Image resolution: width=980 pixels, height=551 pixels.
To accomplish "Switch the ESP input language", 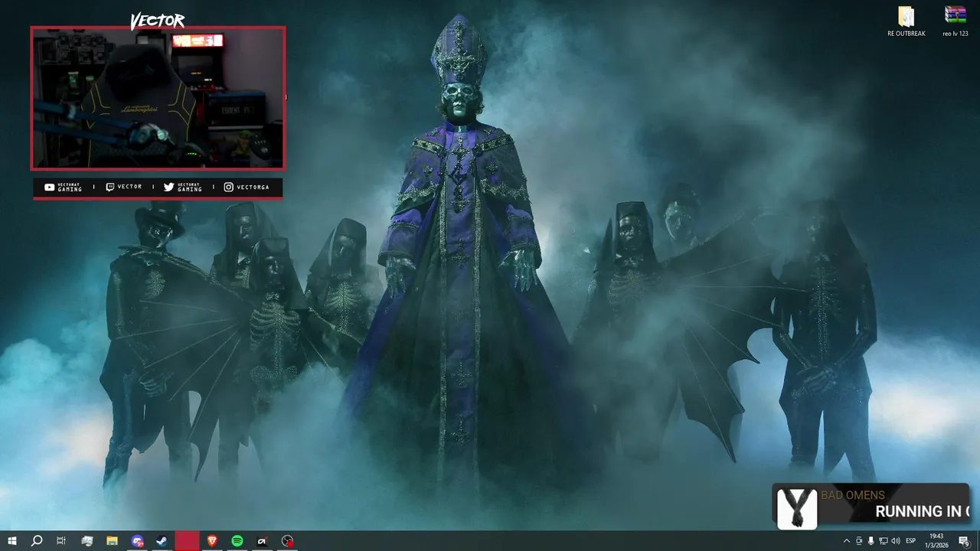I will coord(911,541).
